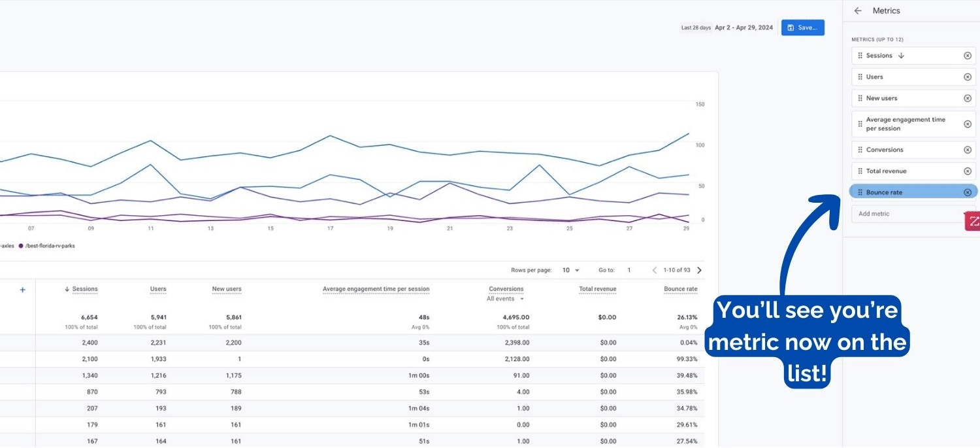Go to the next page of results
This screenshot has height=448, width=980.
[700, 270]
